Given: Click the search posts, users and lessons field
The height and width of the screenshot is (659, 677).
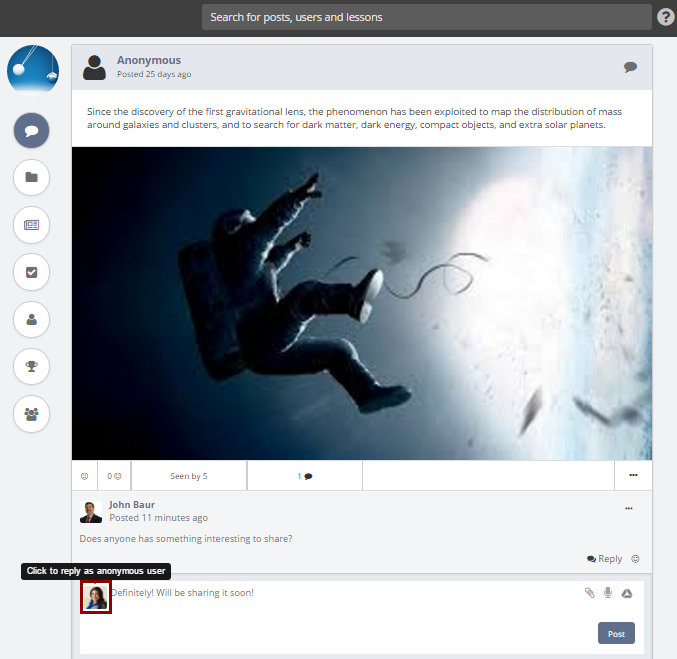Looking at the screenshot, I should click(427, 17).
